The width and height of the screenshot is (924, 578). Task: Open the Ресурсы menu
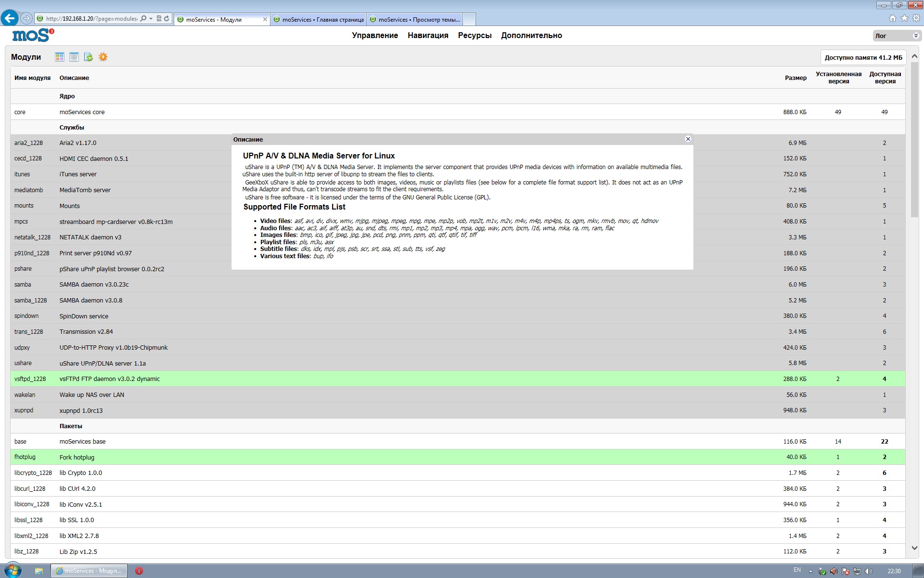coord(475,36)
